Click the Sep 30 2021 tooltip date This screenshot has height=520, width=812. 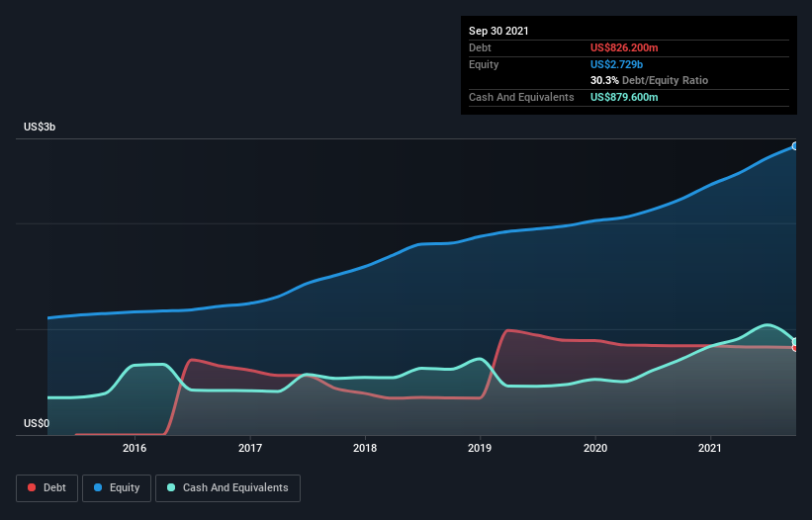pos(498,31)
